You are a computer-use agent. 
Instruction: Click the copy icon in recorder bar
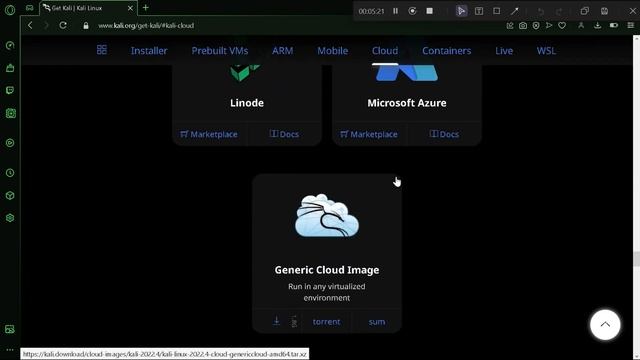point(584,11)
